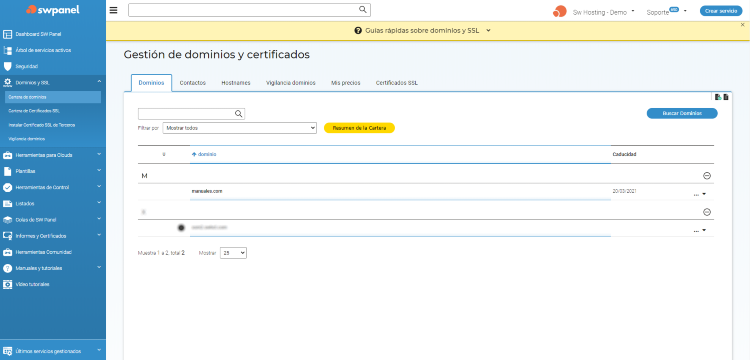The height and width of the screenshot is (361, 750).
Task: Open the Filtrar por Mostrar todos dropdown
Action: point(240,128)
